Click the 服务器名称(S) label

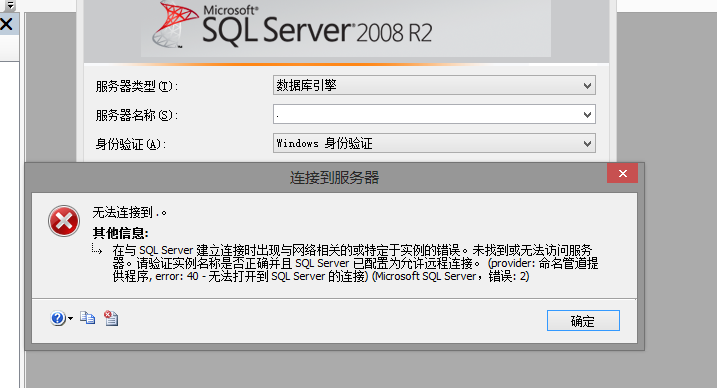(136, 115)
